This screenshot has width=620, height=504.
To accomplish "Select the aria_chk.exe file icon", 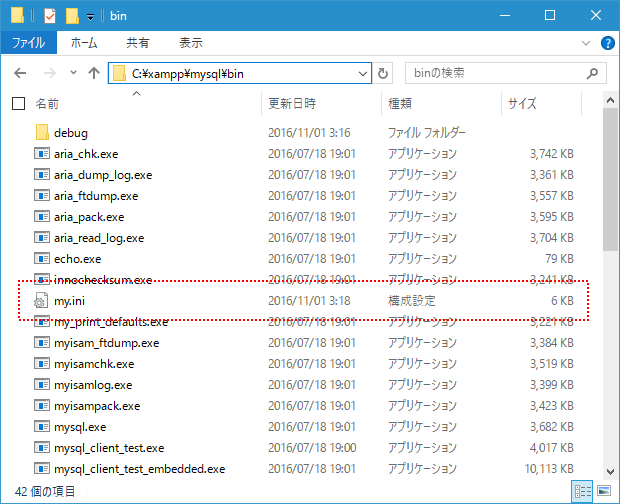I will (x=42, y=153).
